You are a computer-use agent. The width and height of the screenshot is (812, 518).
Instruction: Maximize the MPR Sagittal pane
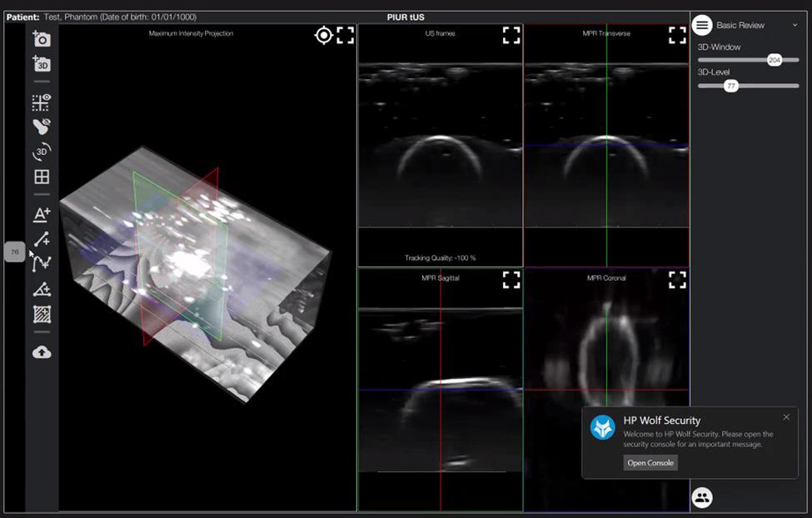pyautogui.click(x=511, y=280)
